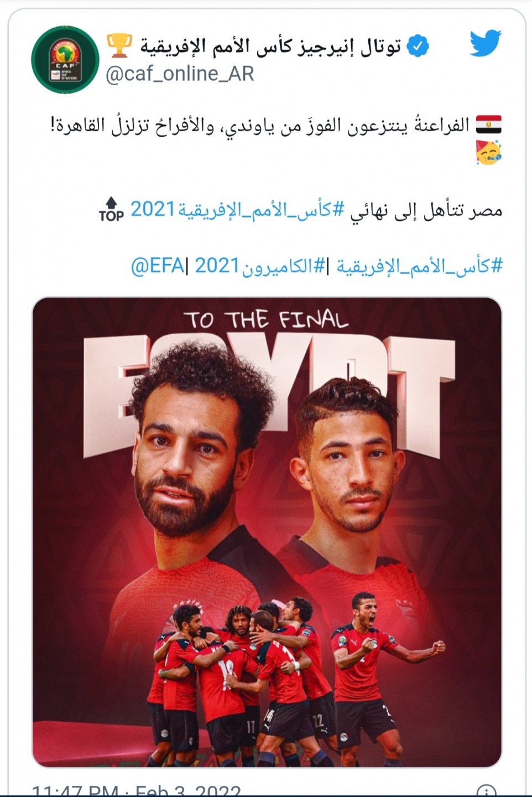Click the Egypt flag emoji
Image resolution: width=532 pixels, height=797 pixels.
click(488, 125)
